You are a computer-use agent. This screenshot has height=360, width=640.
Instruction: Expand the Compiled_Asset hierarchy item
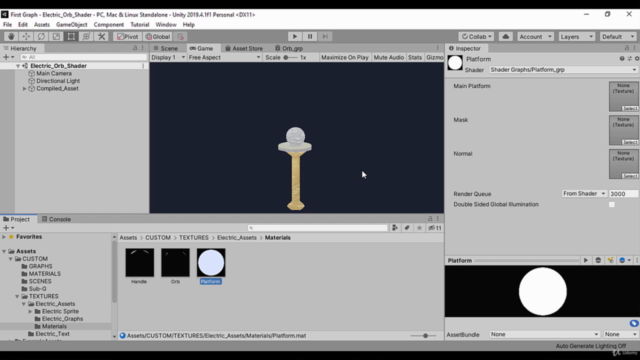coord(24,89)
